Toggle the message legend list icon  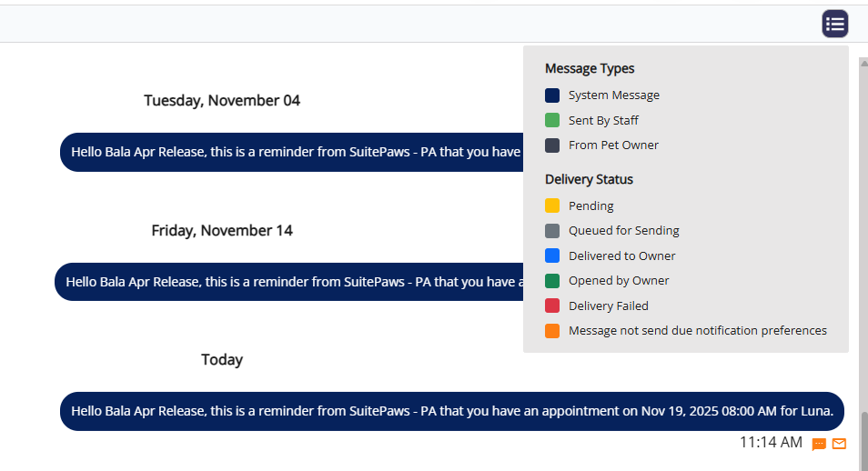[835, 24]
